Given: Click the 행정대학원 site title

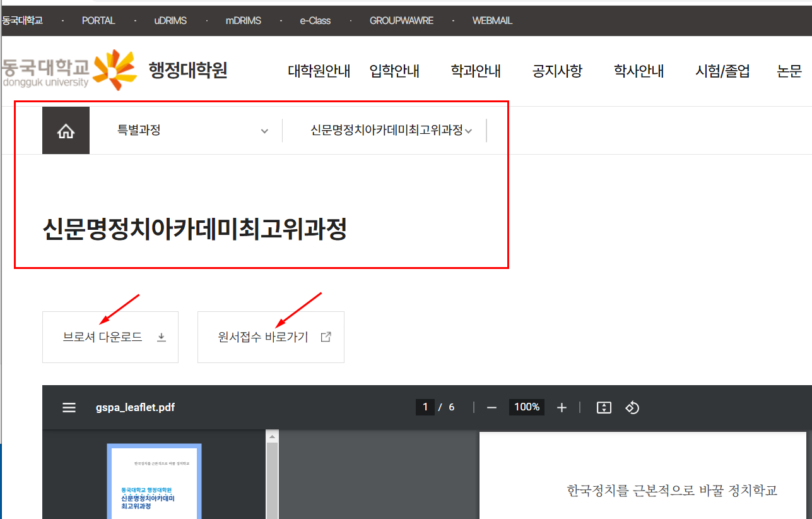Looking at the screenshot, I should click(x=188, y=70).
